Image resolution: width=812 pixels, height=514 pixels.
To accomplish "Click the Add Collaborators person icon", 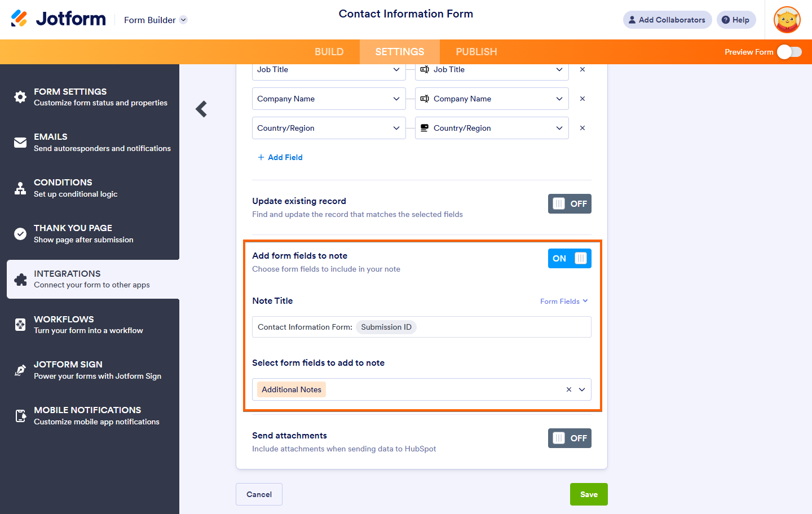I will point(632,20).
